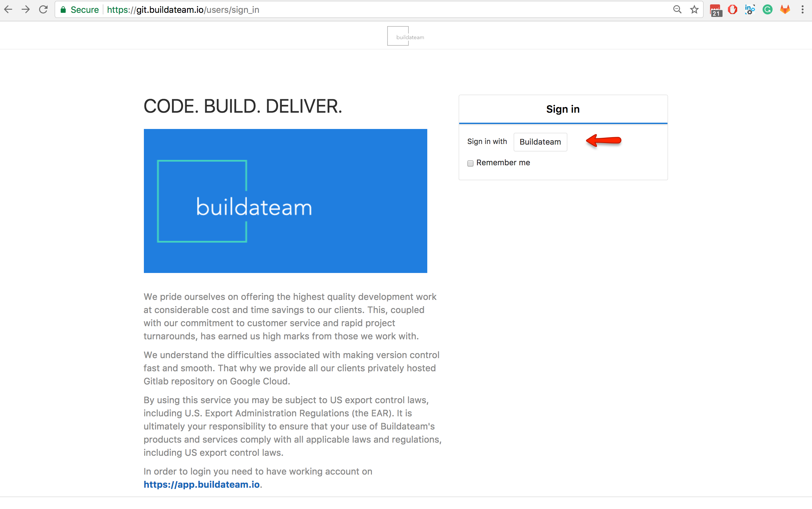Select the paragraph starting 'We pride ourselves'
Image resolution: width=812 pixels, height=509 pixels.
290,316
